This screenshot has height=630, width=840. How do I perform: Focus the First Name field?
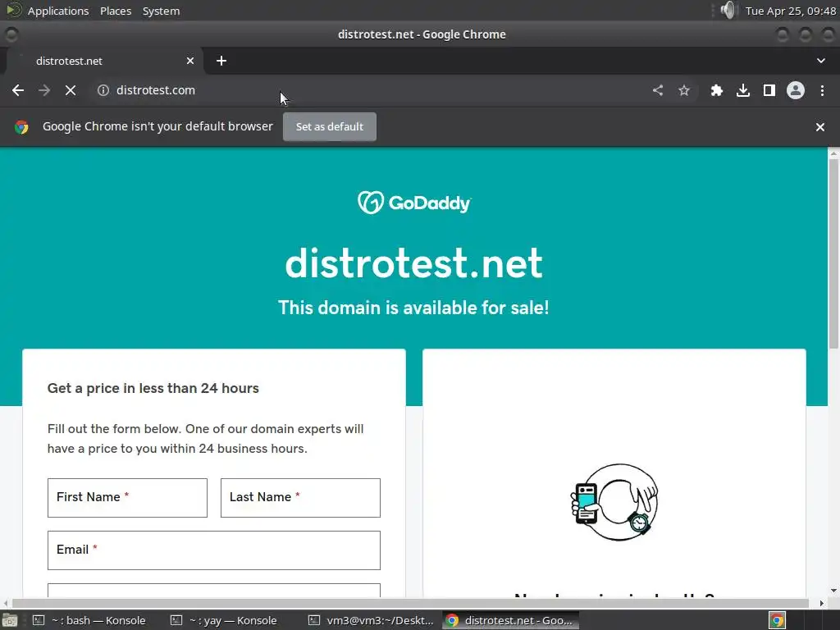[127, 498]
